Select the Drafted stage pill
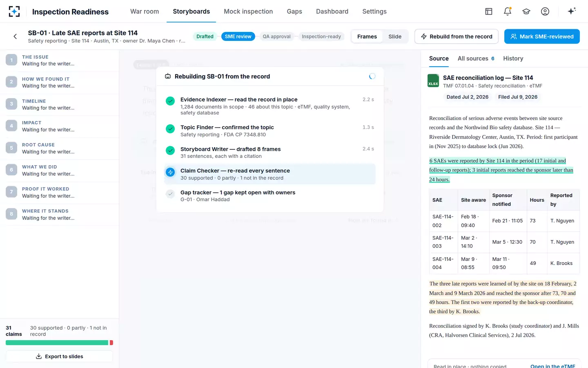 pyautogui.click(x=205, y=36)
